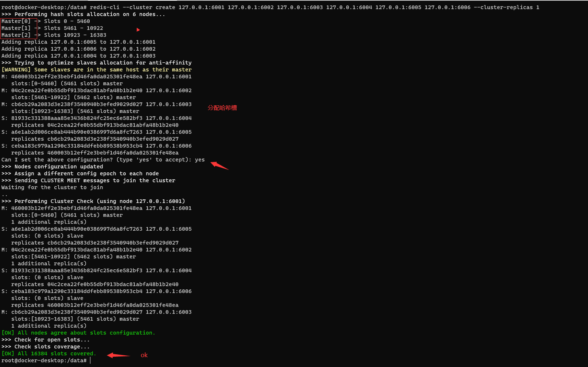
Task: Click 'Adding replica 127.0.0.1:6005 to 127.0.0.1:6001'
Action: point(78,42)
